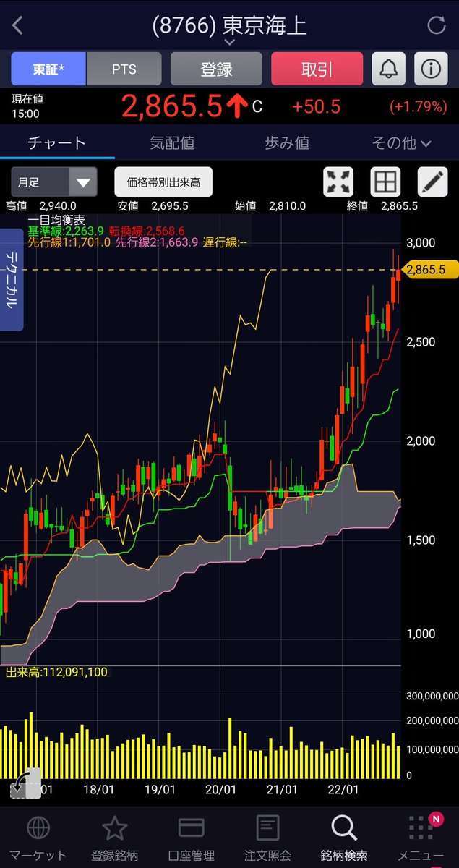Open the 月足 timeframe dropdown
The width and height of the screenshot is (459, 868).
[53, 182]
